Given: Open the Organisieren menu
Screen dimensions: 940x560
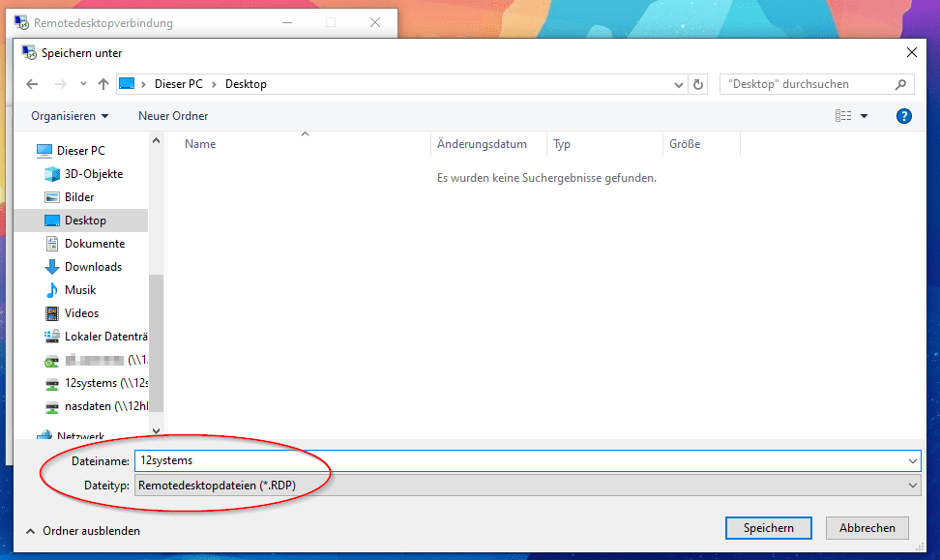Looking at the screenshot, I should click(x=70, y=116).
